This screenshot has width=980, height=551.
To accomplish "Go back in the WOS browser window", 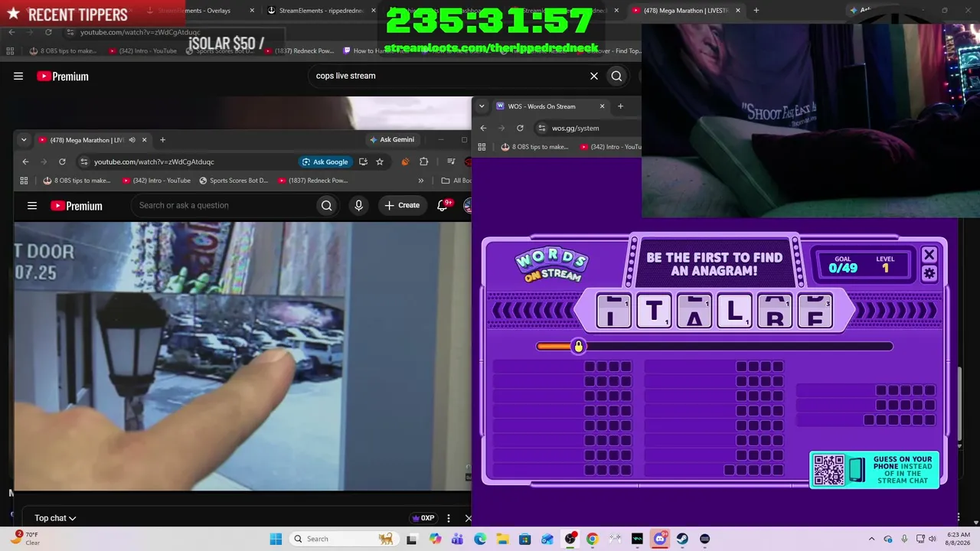I will coord(483,128).
